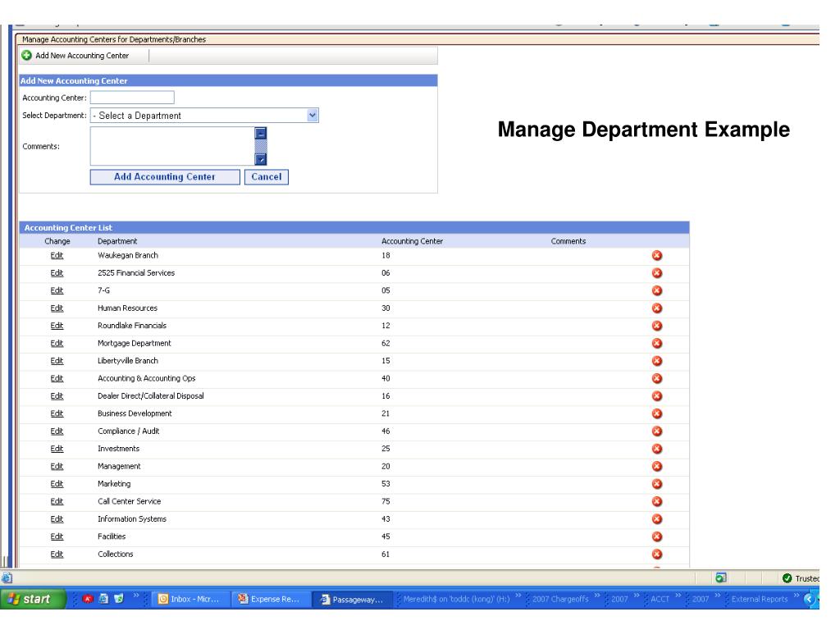Viewport: 840px width, 630px height.
Task: Edit the Marketing row
Action: click(57, 484)
